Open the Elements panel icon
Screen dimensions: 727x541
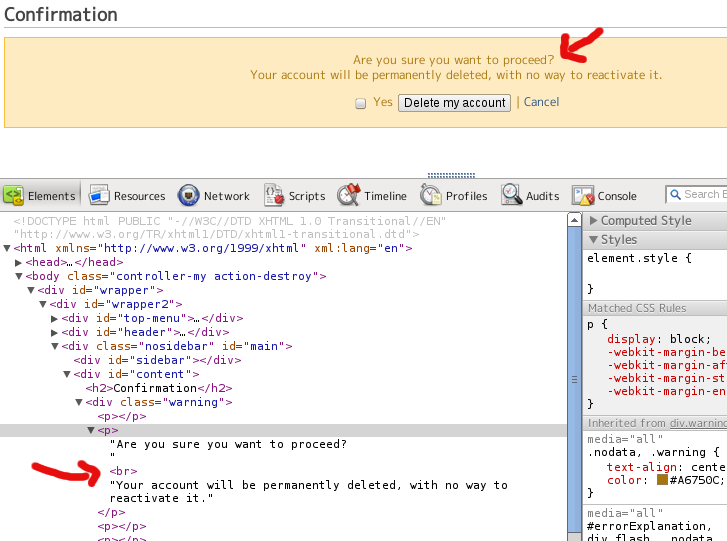pos(14,195)
